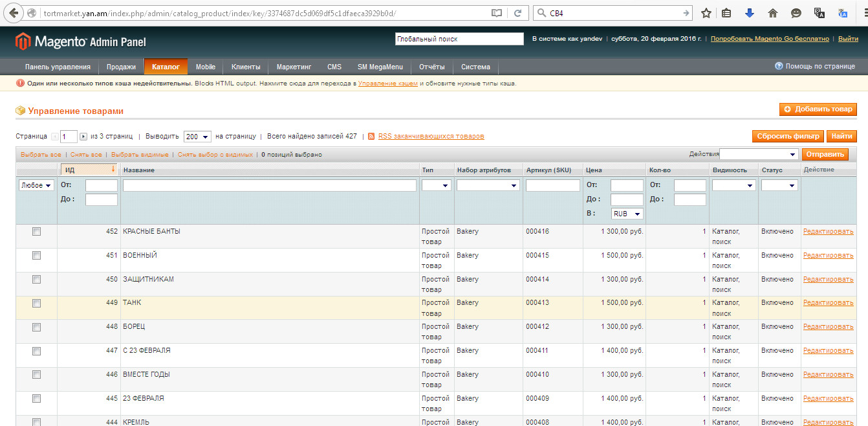Open the Клиенты menu
Screen dimensions: 868x426
(x=246, y=67)
